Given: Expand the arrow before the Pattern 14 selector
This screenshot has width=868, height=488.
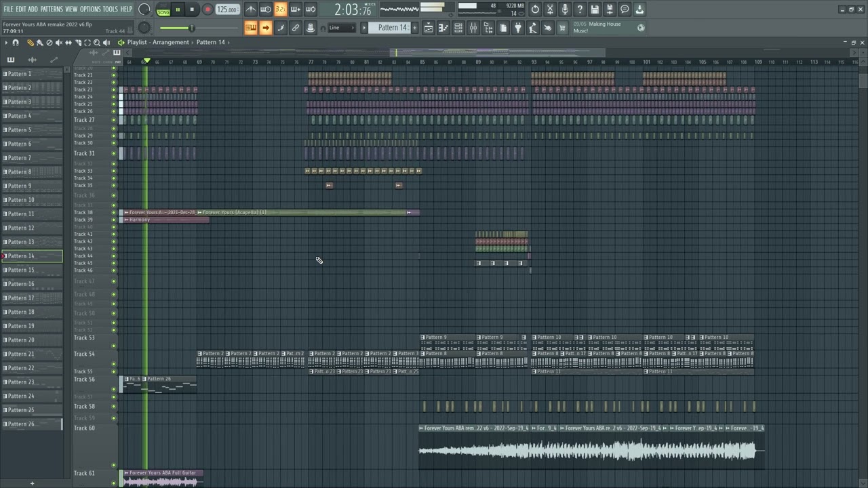Looking at the screenshot, I should [x=364, y=28].
